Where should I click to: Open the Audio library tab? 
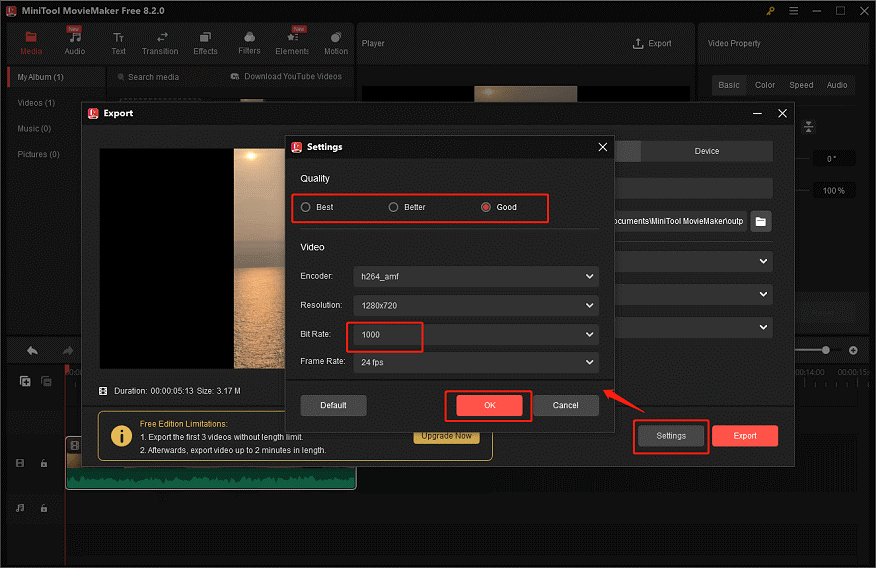pyautogui.click(x=74, y=43)
